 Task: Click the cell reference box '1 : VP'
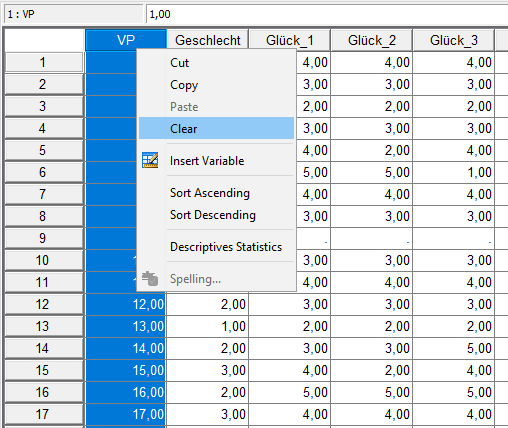pos(74,14)
